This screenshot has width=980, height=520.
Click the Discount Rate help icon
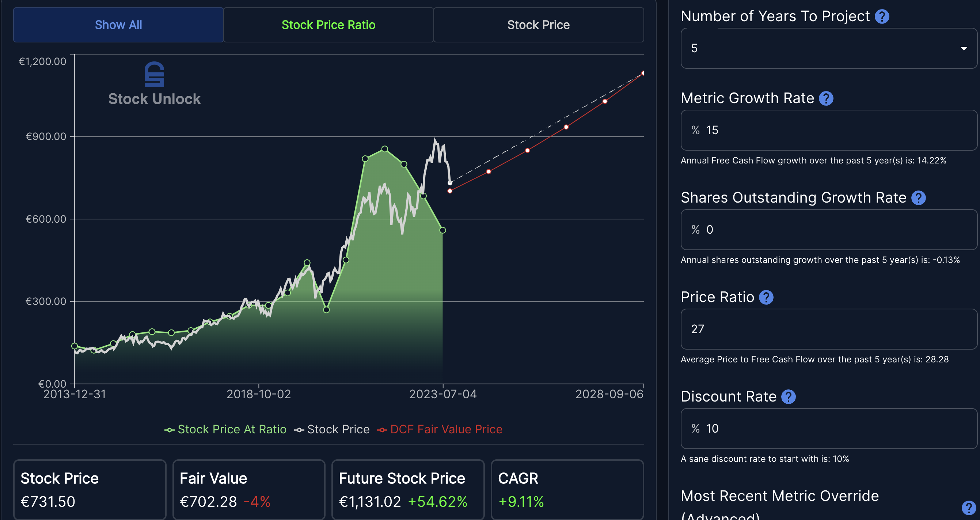[788, 397]
